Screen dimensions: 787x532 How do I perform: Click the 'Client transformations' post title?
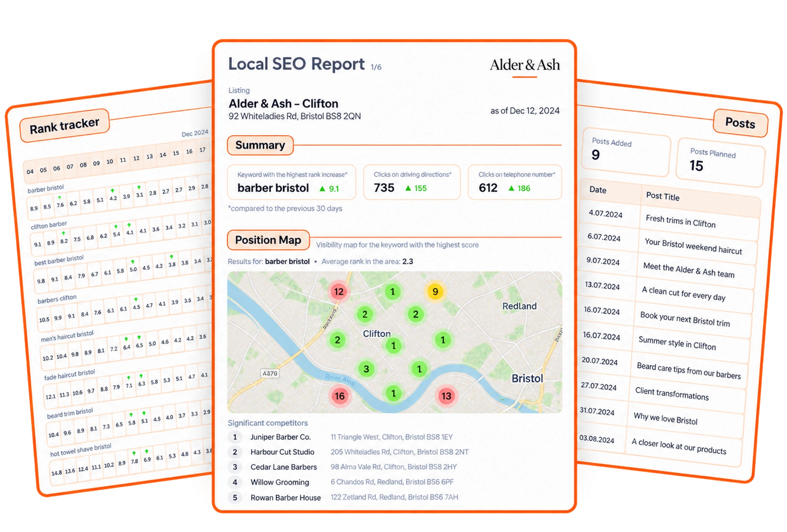point(672,394)
